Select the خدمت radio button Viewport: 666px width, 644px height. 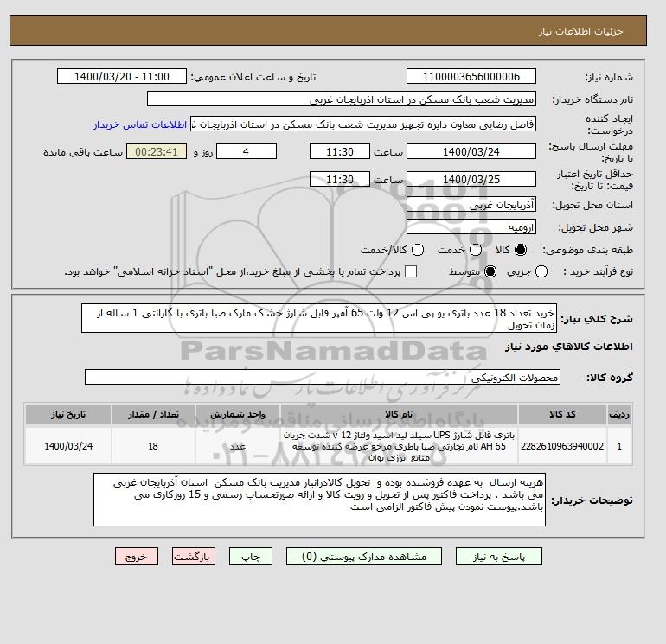click(x=476, y=250)
